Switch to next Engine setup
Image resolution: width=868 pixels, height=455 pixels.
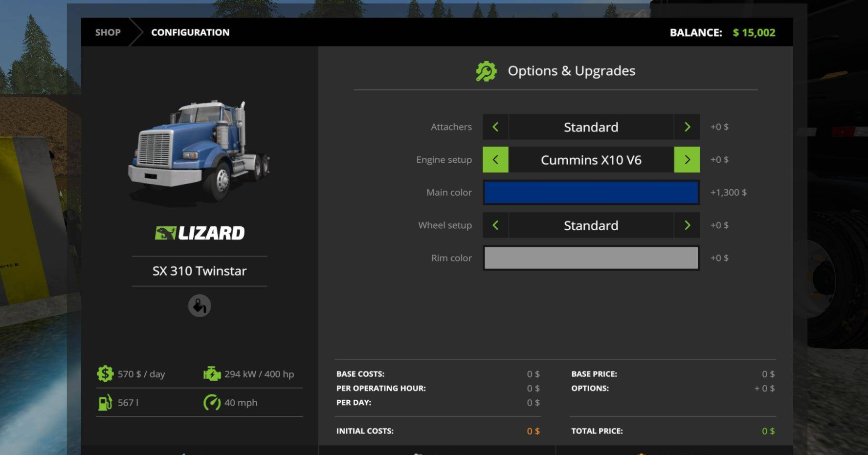click(x=687, y=160)
